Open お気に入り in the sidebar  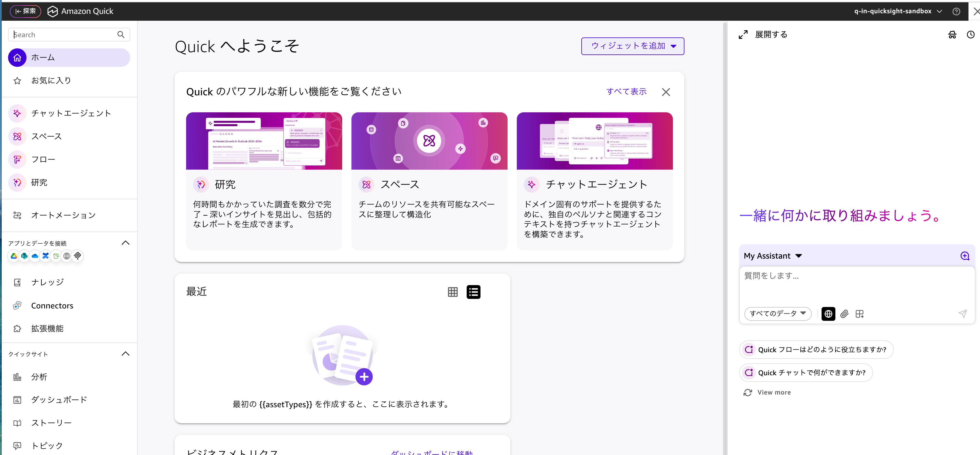pos(69,81)
